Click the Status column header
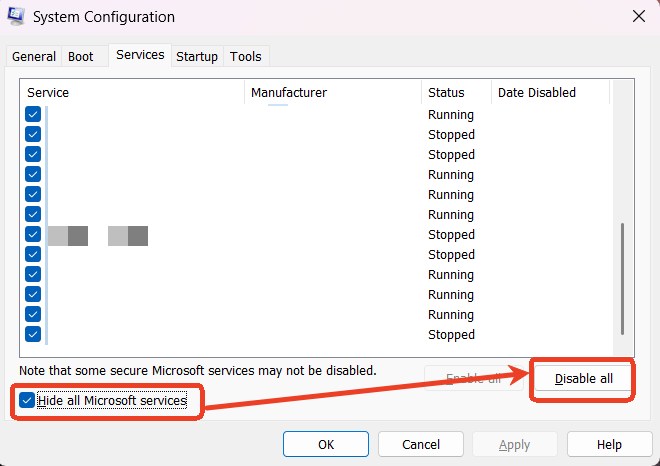Image resolution: width=660 pixels, height=466 pixels. [x=456, y=93]
